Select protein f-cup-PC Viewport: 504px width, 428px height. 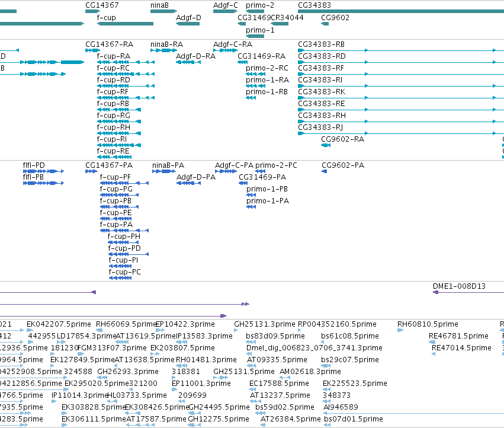[x=125, y=272]
